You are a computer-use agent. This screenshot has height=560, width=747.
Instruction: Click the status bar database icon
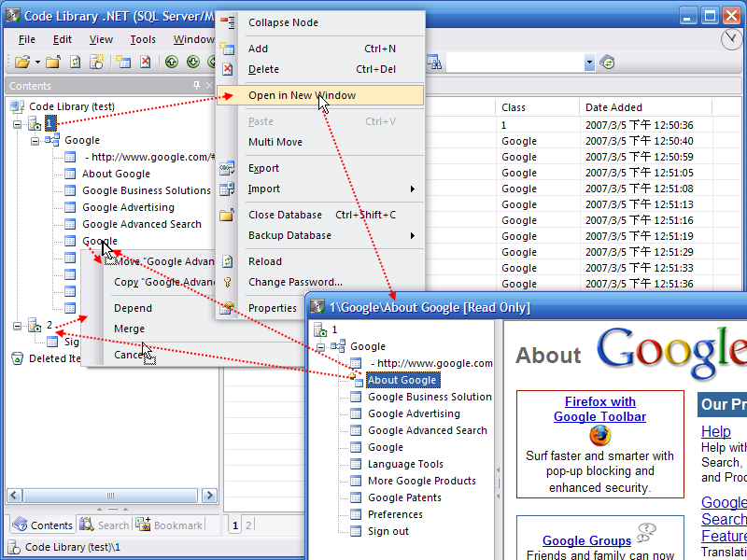click(x=14, y=547)
